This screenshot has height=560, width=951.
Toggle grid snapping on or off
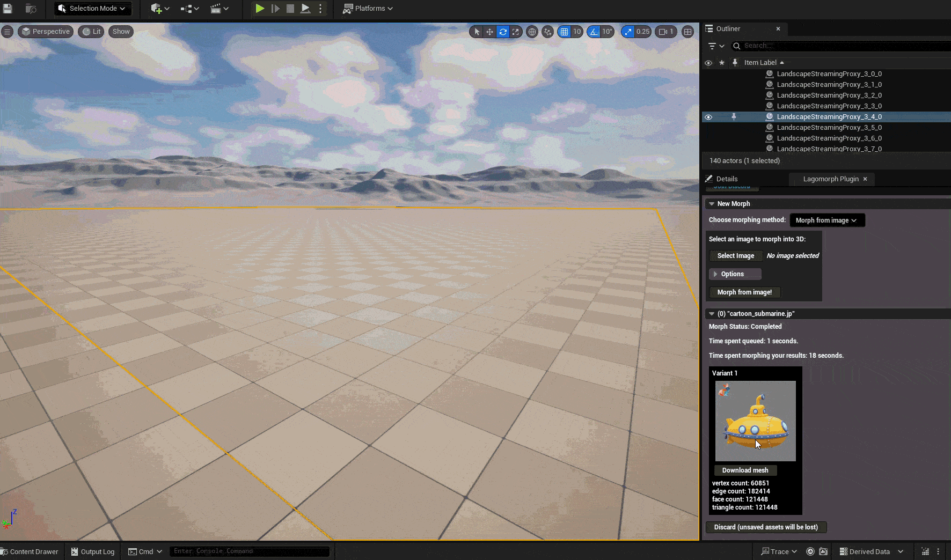(x=564, y=32)
